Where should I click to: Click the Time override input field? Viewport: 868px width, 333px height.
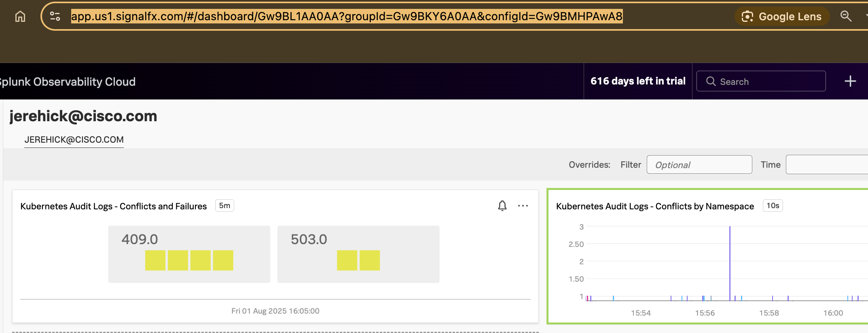[x=826, y=165]
